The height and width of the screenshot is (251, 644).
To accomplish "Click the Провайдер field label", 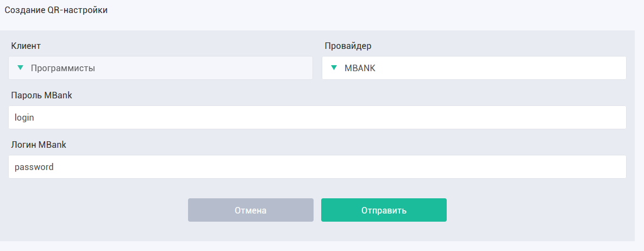I will 348,46.
